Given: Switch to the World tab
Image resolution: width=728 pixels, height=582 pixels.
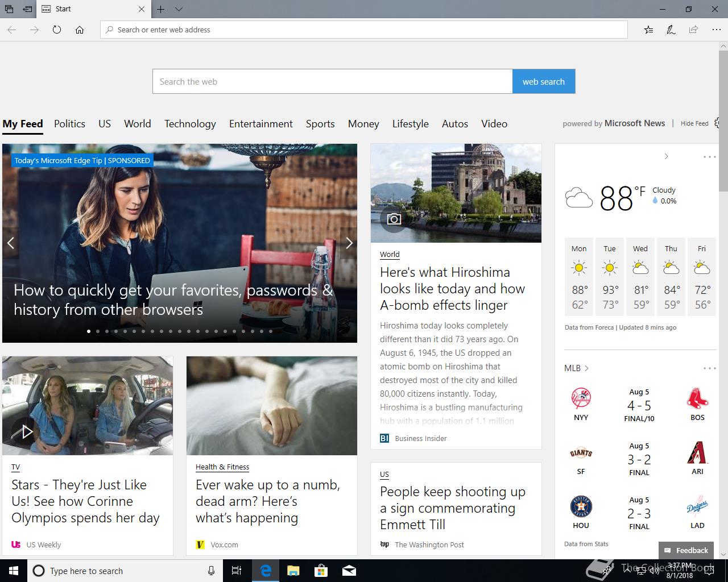Looking at the screenshot, I should point(138,124).
